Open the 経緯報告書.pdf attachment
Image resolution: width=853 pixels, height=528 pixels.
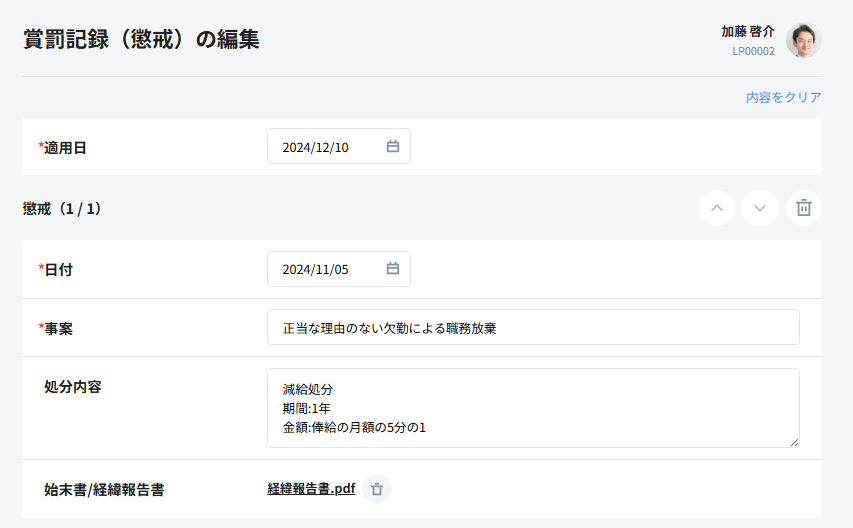coord(311,489)
